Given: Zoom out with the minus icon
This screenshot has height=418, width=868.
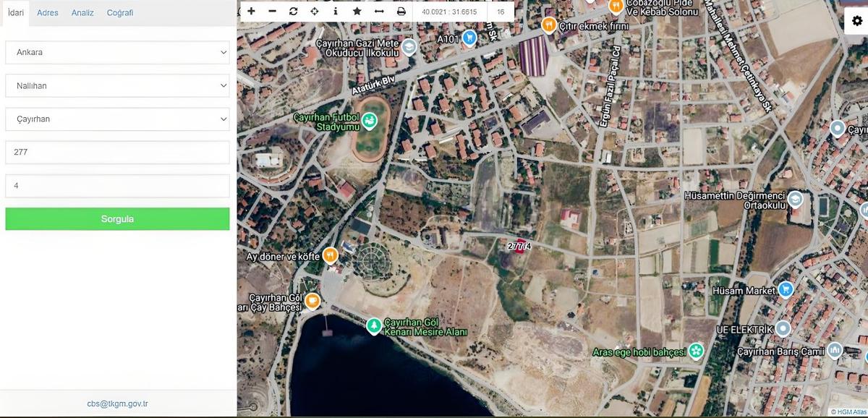Looking at the screenshot, I should [x=272, y=12].
